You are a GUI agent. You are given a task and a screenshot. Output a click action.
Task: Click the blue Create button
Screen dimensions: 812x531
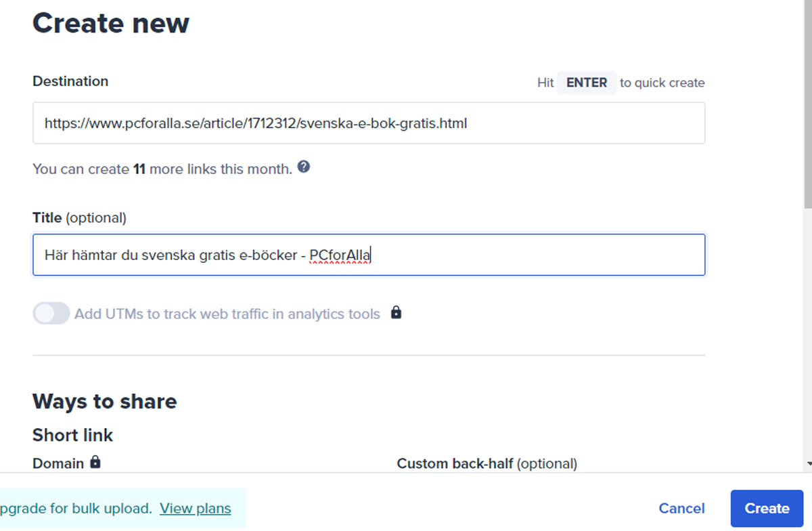click(x=767, y=508)
